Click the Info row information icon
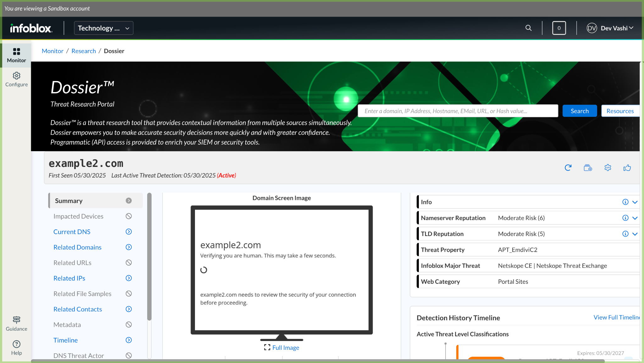The height and width of the screenshot is (363, 644). pos(625,202)
